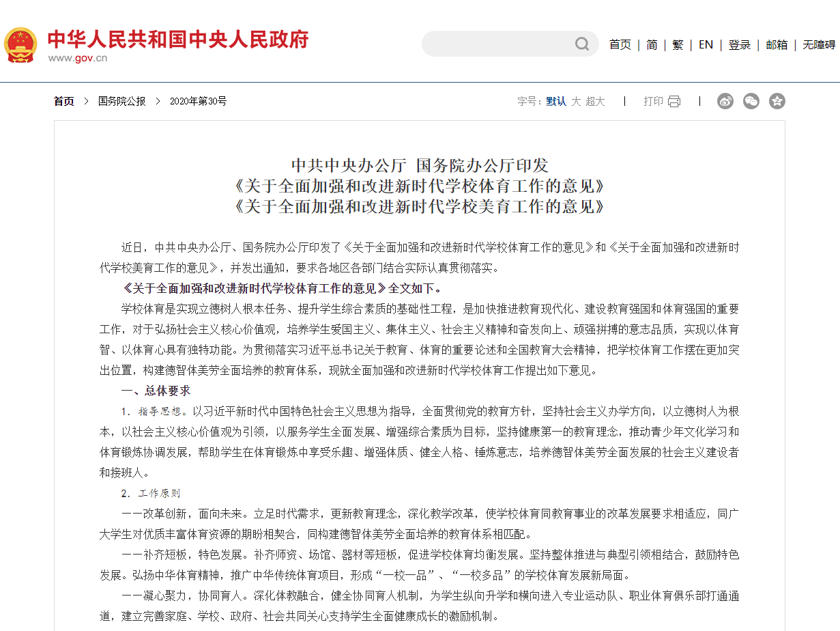Click the bullet 补齐短板，特色发展
The image size is (840, 631).
420,565
